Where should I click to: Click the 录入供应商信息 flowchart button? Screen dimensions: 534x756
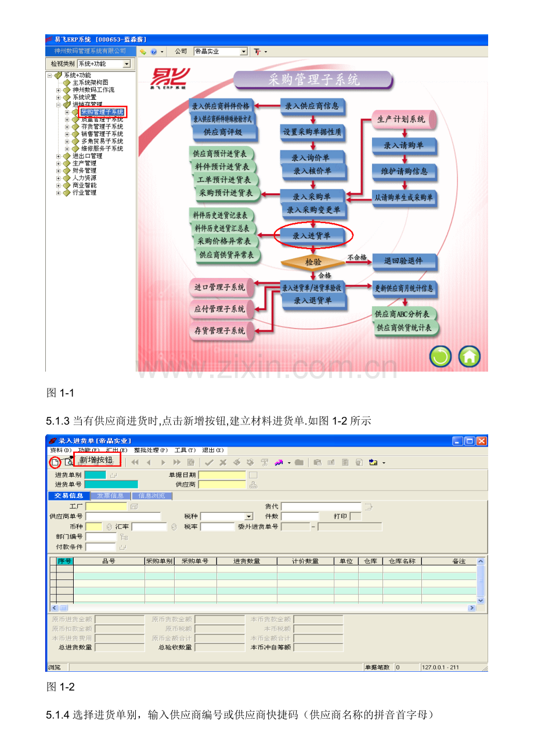tap(312, 106)
